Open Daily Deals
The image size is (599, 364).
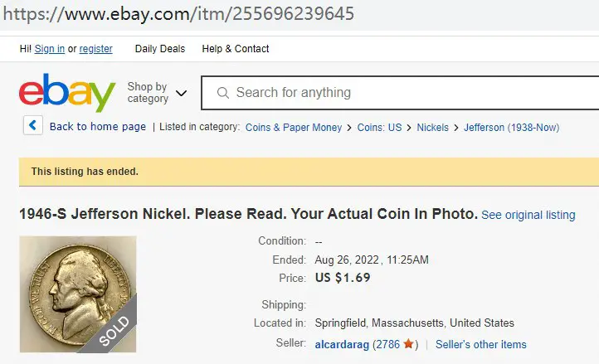[x=160, y=49]
